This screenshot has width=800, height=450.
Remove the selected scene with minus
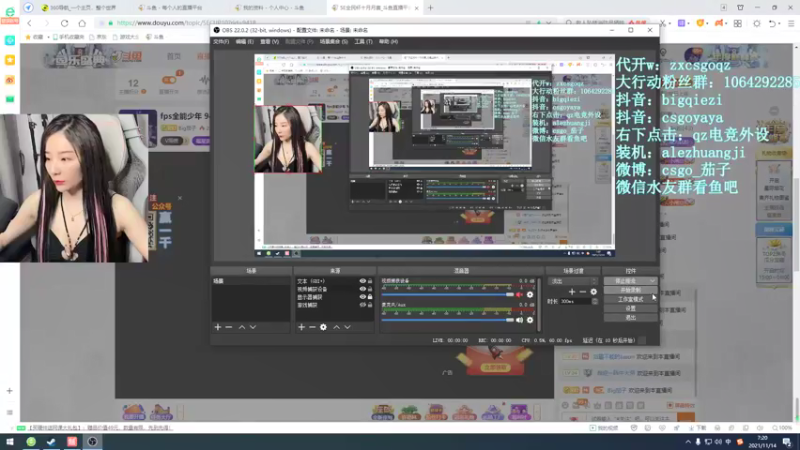click(229, 327)
